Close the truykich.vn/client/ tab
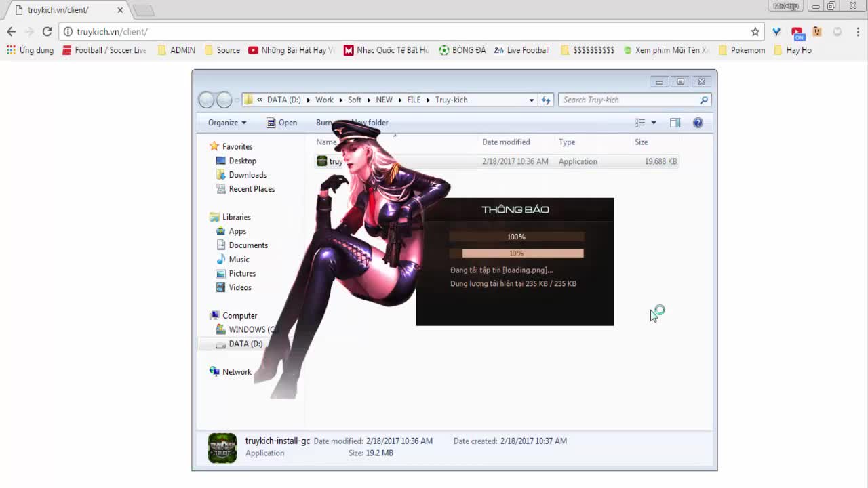This screenshot has width=868, height=488. coord(121,10)
